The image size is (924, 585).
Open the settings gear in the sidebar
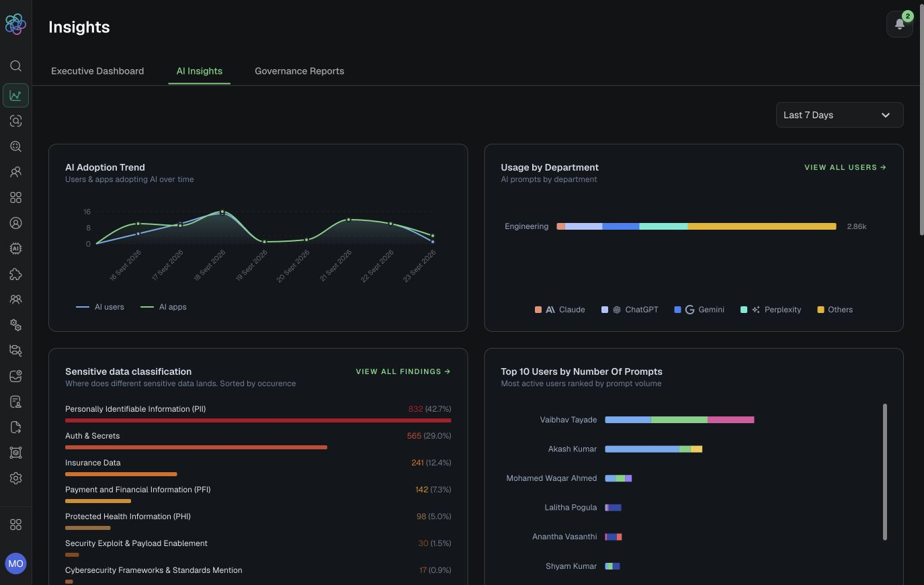click(x=15, y=478)
